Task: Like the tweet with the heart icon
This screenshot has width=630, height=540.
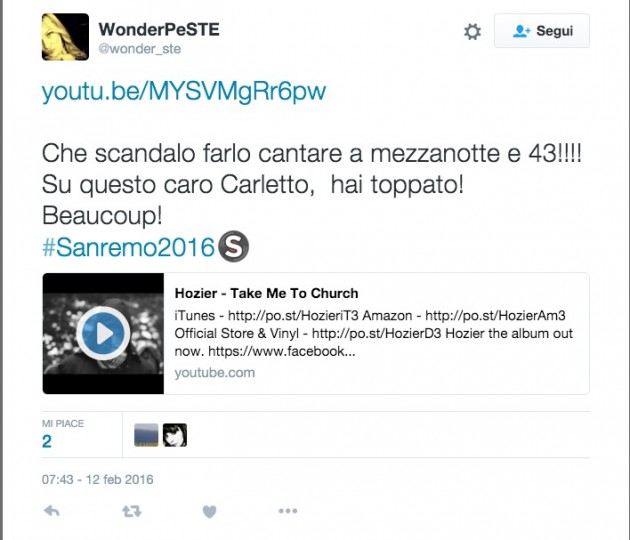Action: click(x=209, y=511)
